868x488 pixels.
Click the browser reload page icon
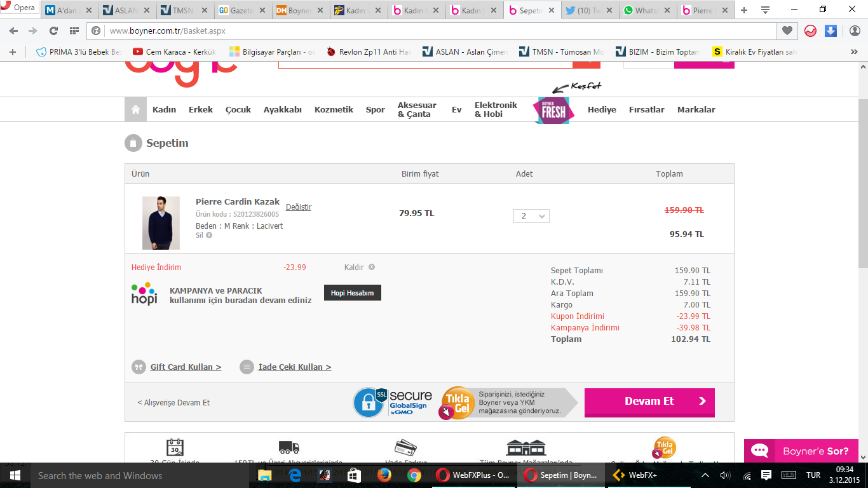click(53, 30)
